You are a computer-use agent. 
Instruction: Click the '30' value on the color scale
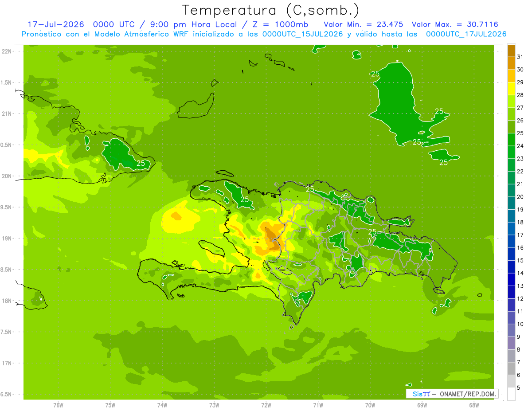[x=520, y=70]
